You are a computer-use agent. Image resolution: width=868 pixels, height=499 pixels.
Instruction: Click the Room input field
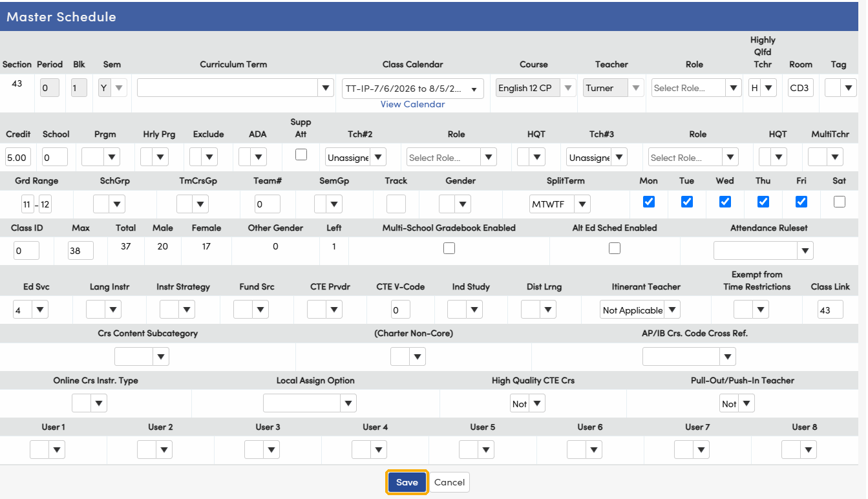(x=800, y=88)
